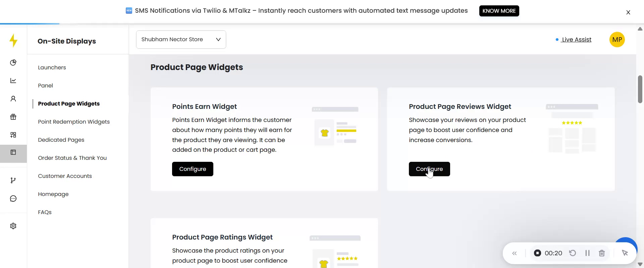644x268 pixels.
Task: Collapse the recording toolbar with double chevron
Action: coord(515,253)
